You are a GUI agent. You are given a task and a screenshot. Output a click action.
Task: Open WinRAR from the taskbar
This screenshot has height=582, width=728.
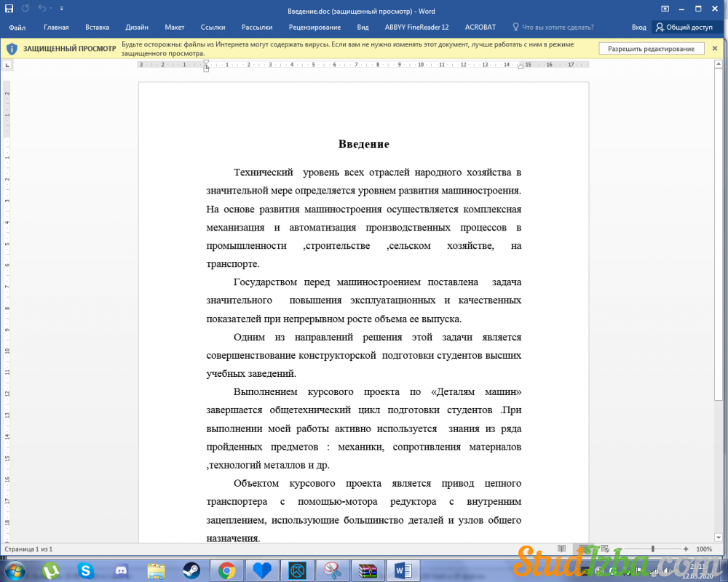click(x=368, y=570)
